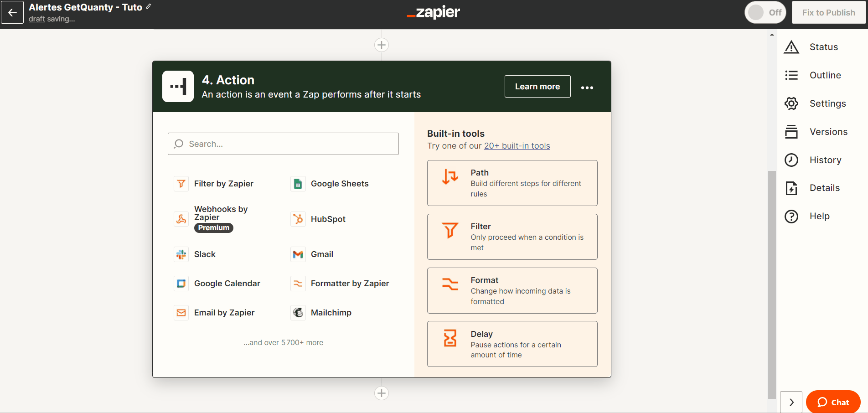Click the Learn more button
The height and width of the screenshot is (413, 868).
point(537,87)
